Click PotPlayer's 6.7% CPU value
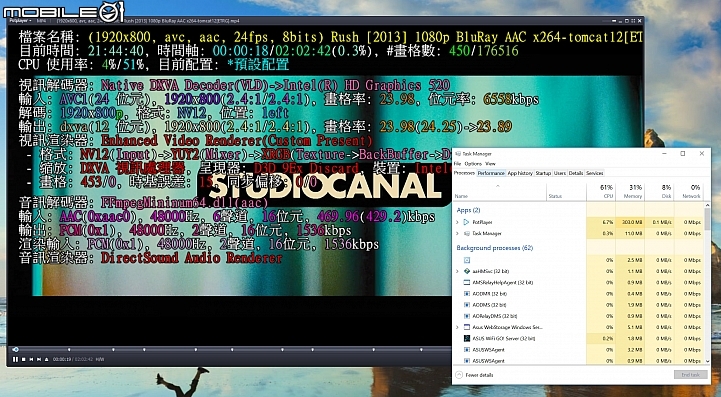Viewport: 721px width, 397px height. point(607,222)
